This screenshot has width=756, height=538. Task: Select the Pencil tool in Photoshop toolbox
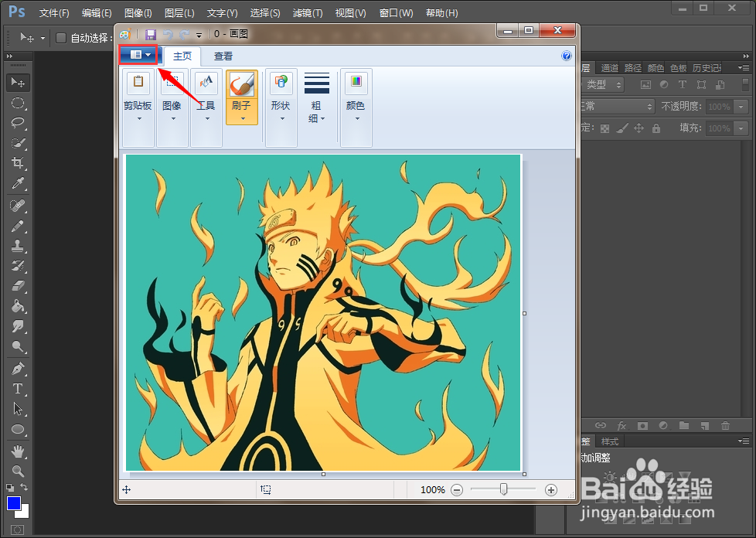18,226
